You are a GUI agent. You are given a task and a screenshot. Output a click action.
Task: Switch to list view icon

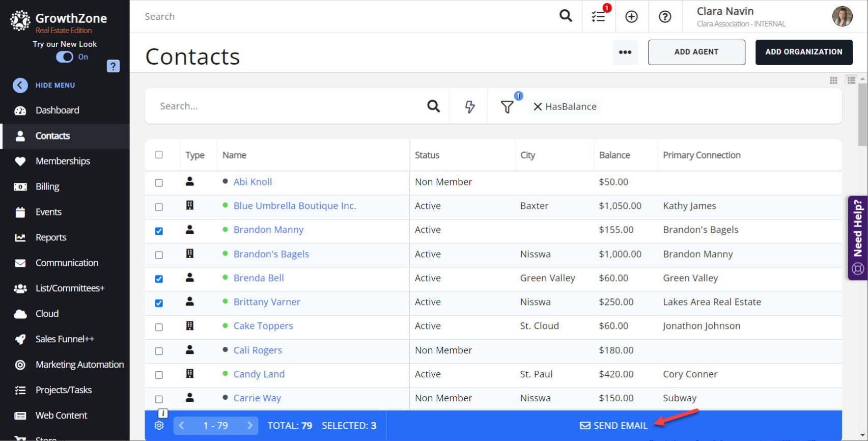851,80
